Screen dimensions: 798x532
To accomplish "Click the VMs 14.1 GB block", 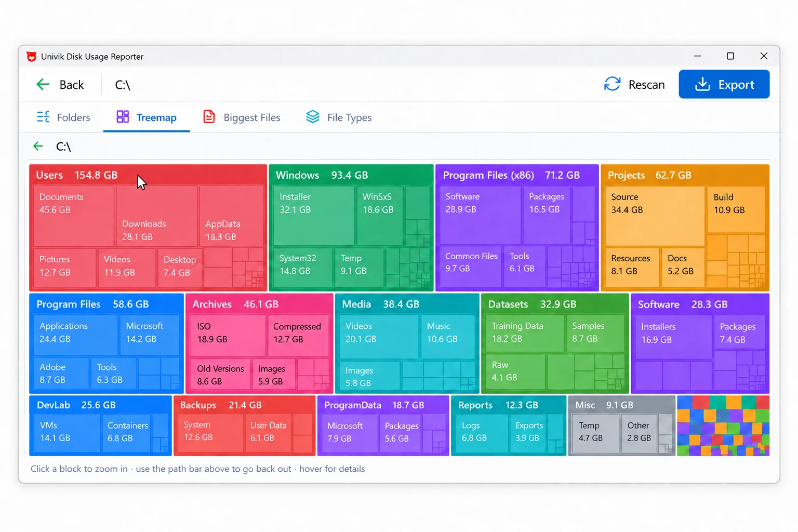I will tap(67, 432).
